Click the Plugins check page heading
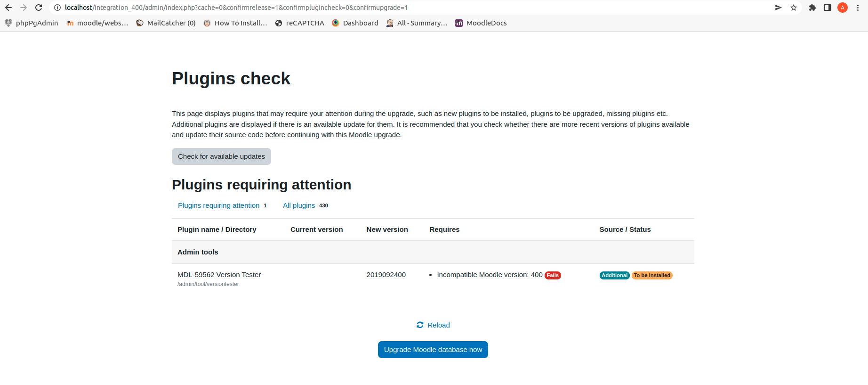 (231, 78)
